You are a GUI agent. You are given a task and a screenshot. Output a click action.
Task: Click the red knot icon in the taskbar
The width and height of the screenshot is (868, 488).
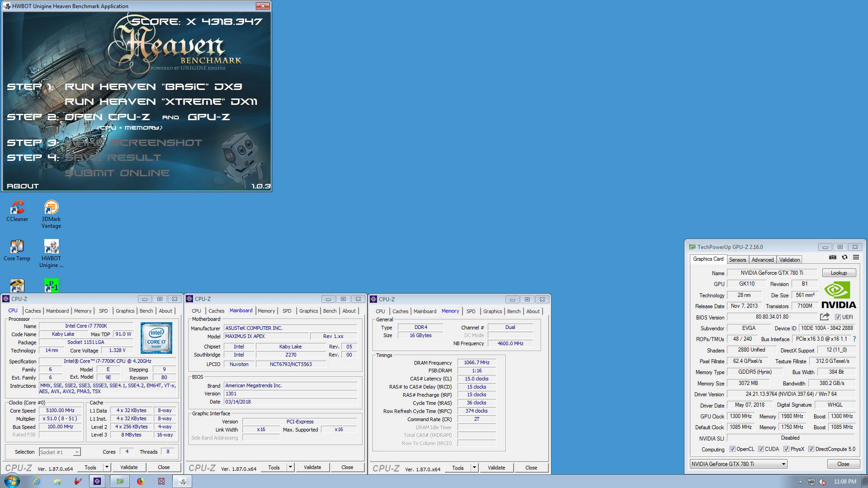161,481
